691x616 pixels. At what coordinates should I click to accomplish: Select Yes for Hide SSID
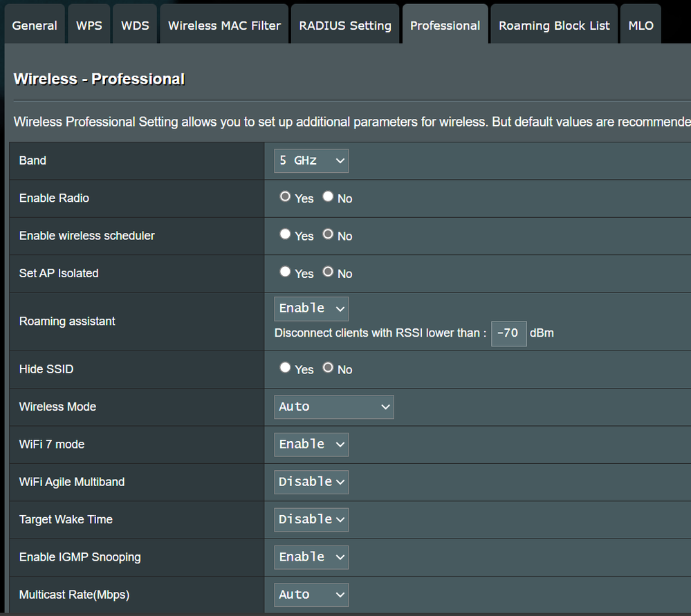click(x=285, y=368)
